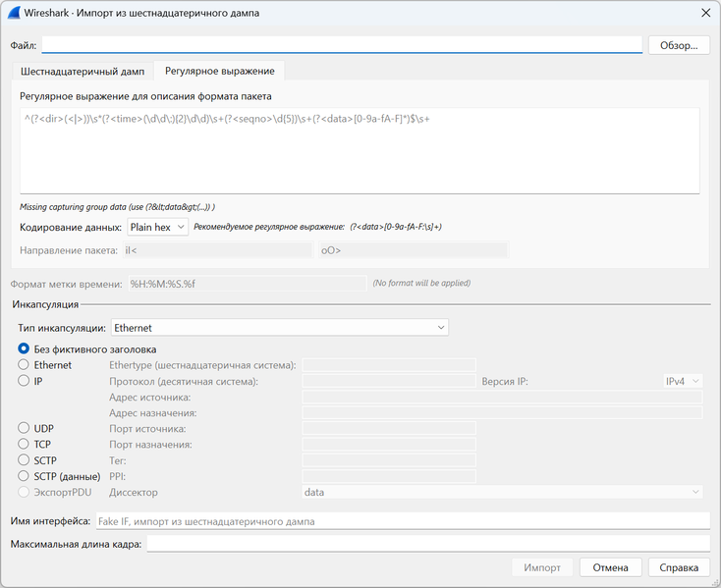This screenshot has height=588, width=721.
Task: Click the regular expression text area
Action: click(x=360, y=150)
